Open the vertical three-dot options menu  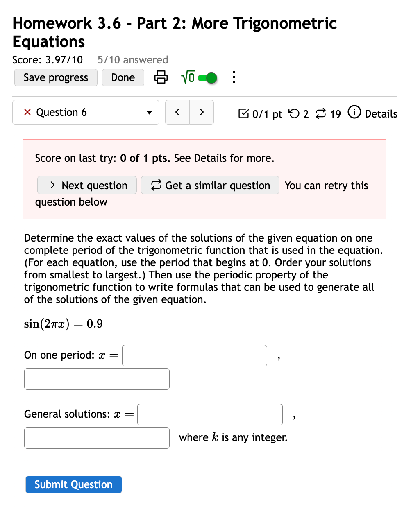click(x=234, y=77)
